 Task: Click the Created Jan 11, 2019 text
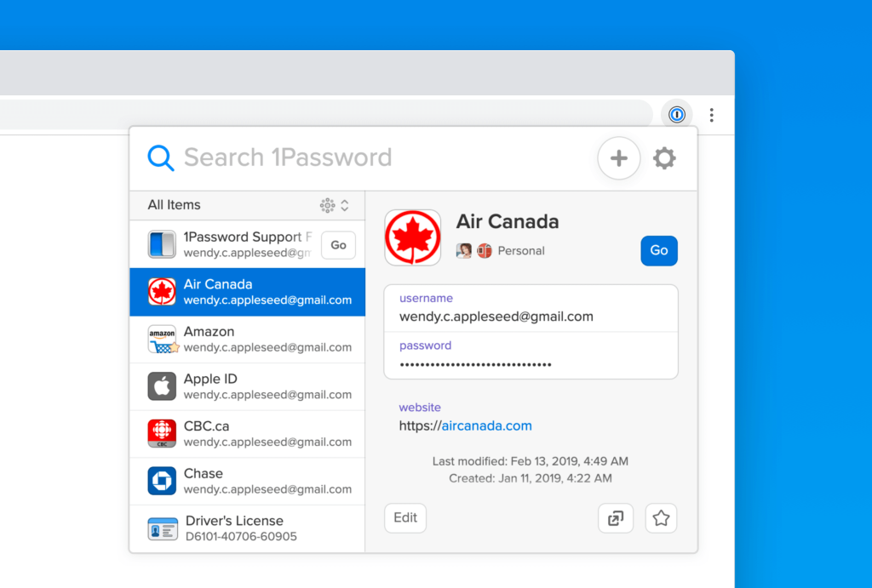pos(530,478)
